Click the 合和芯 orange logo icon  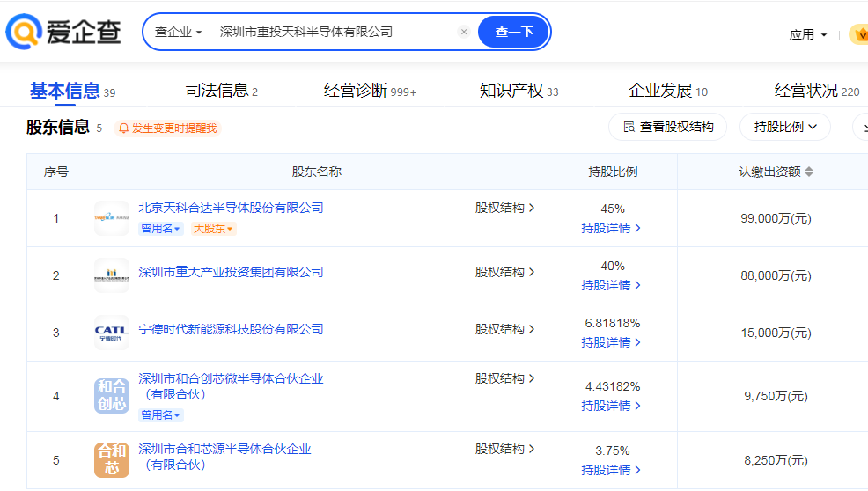(x=112, y=459)
